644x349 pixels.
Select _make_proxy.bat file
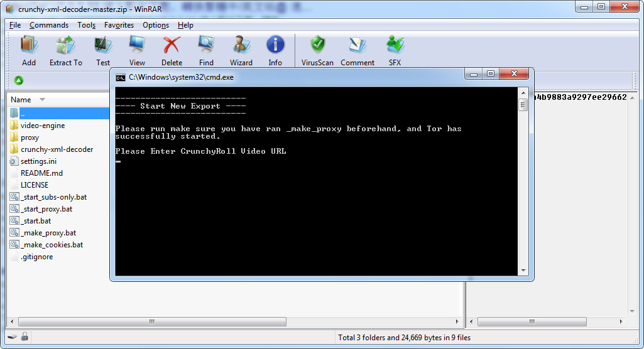coord(48,232)
